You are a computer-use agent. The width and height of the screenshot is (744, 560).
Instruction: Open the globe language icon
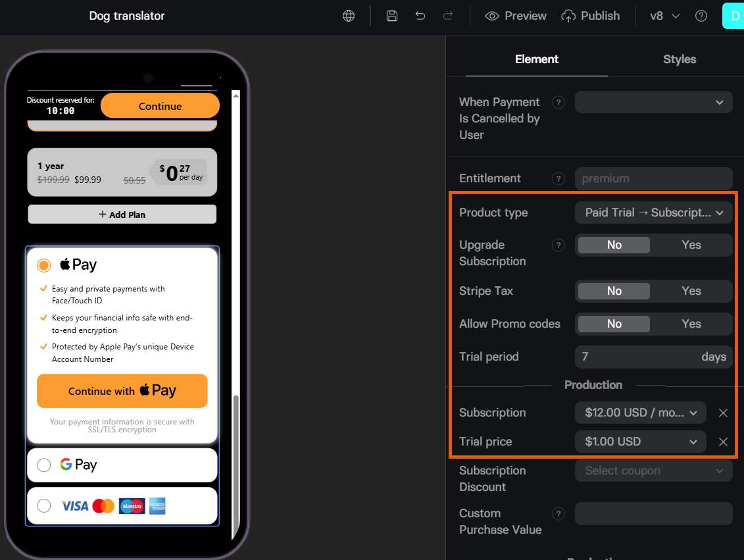(349, 16)
